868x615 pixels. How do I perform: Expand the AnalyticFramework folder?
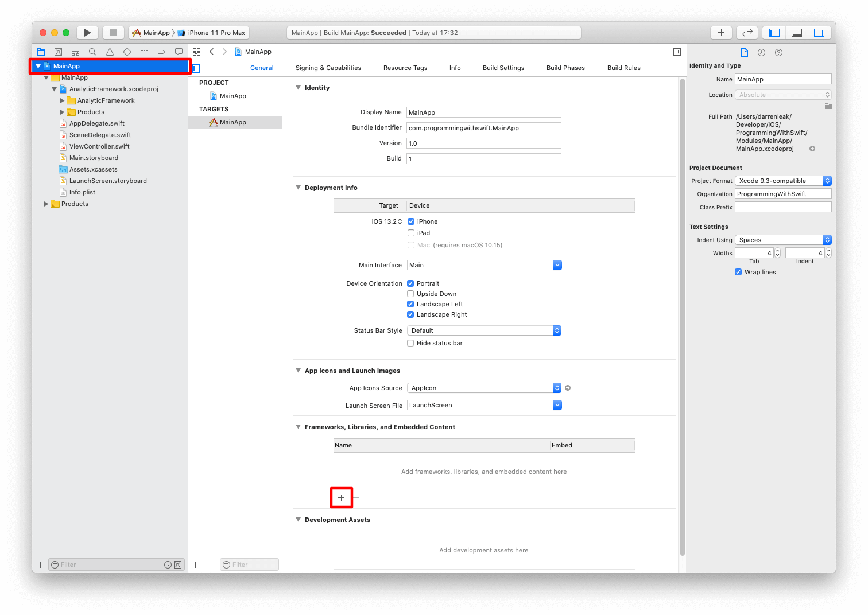62,100
